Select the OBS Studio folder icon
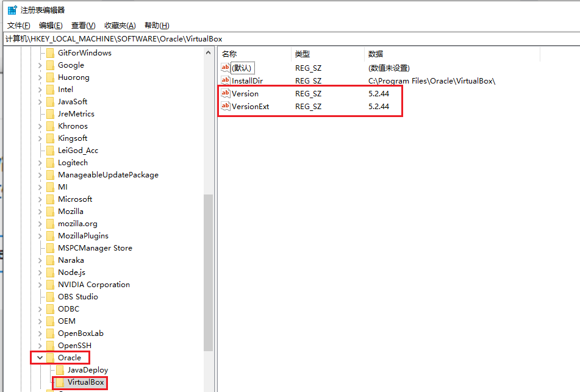 (x=50, y=298)
